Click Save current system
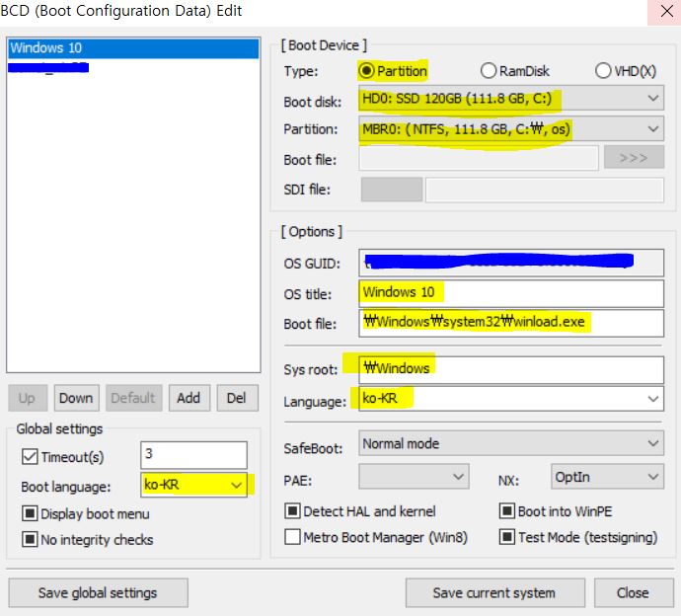 (x=495, y=592)
